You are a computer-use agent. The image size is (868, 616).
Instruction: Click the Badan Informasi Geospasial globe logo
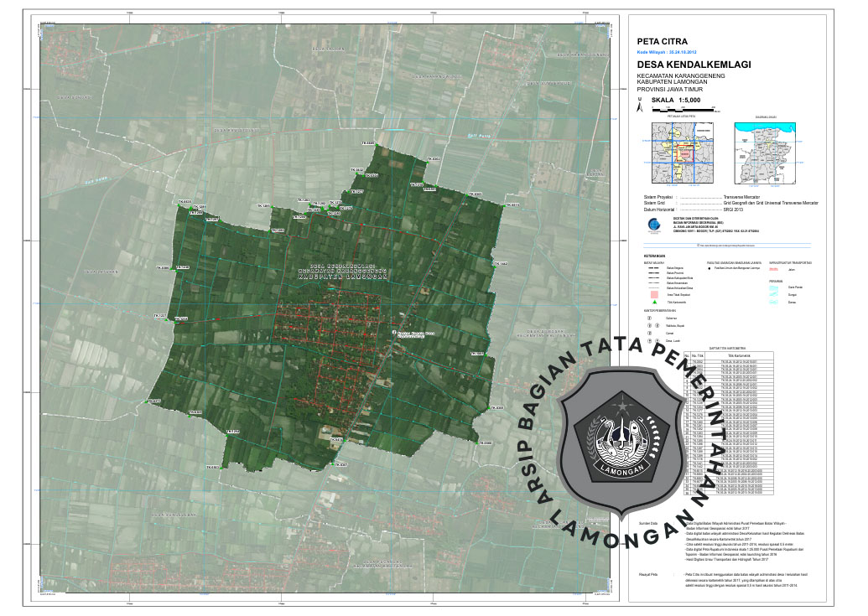[x=652, y=225]
